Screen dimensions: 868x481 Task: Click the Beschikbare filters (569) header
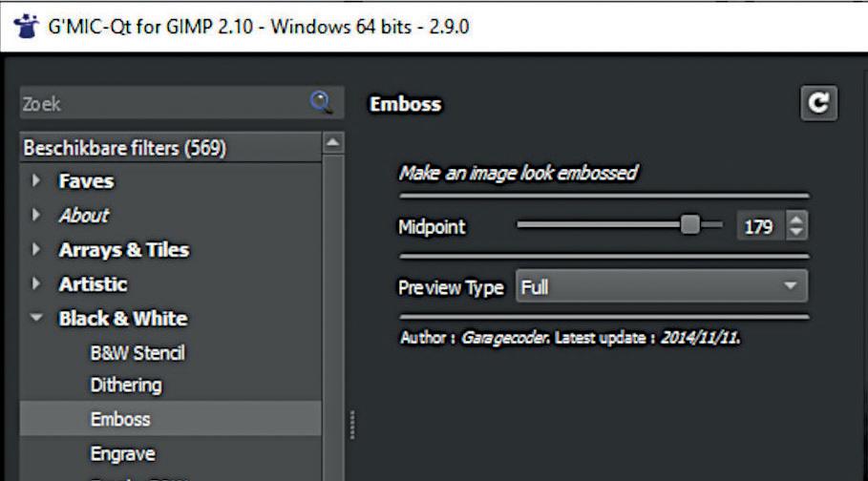click(x=171, y=148)
